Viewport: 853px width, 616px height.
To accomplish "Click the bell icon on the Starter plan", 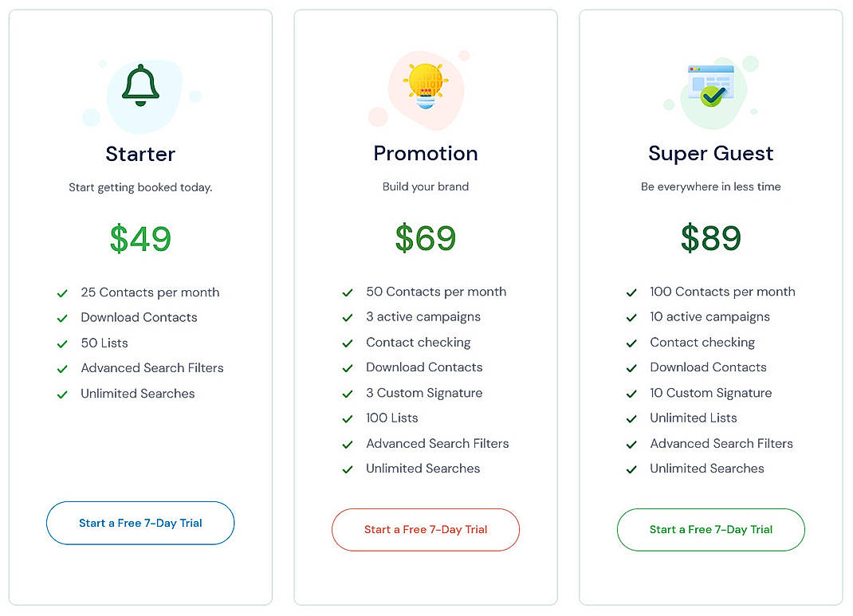I will (x=140, y=84).
